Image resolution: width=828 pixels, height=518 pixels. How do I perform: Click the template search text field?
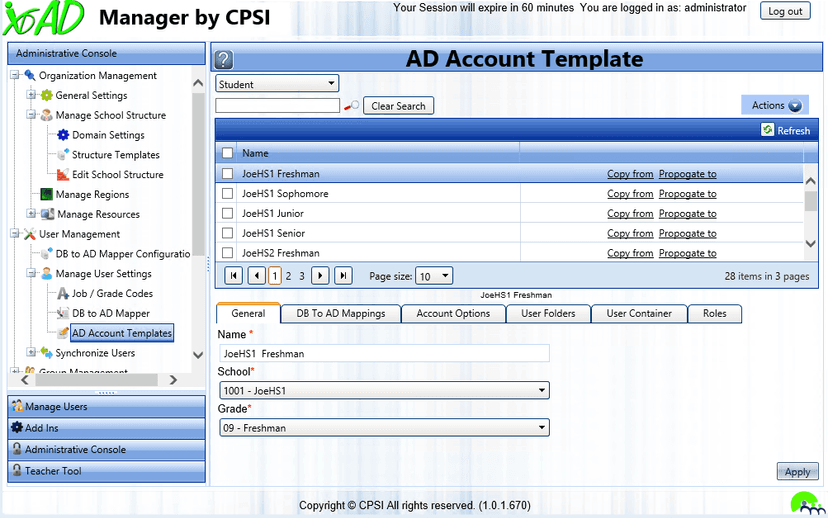(277, 106)
